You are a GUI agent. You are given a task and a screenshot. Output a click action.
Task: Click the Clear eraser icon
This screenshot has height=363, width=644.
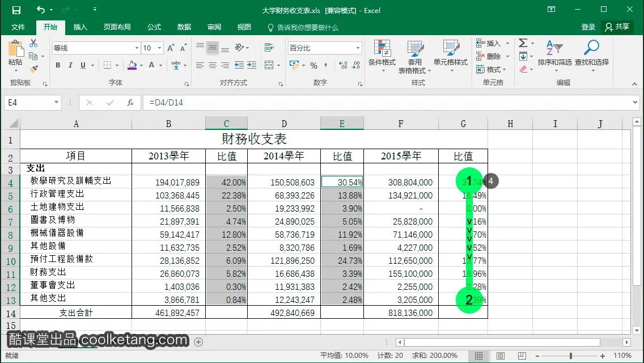523,69
